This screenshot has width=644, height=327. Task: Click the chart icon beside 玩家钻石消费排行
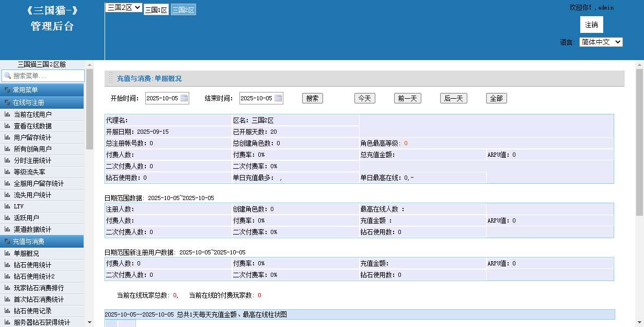pyautogui.click(x=7, y=288)
